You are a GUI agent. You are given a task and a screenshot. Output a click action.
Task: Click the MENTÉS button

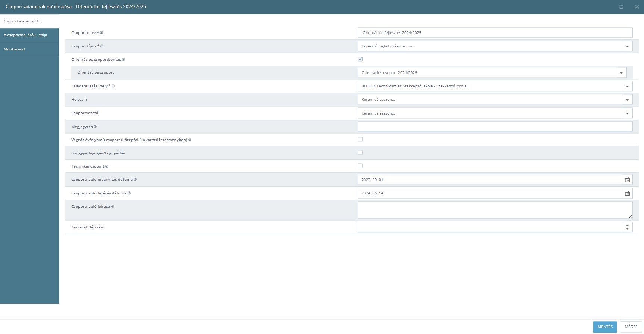pos(605,327)
